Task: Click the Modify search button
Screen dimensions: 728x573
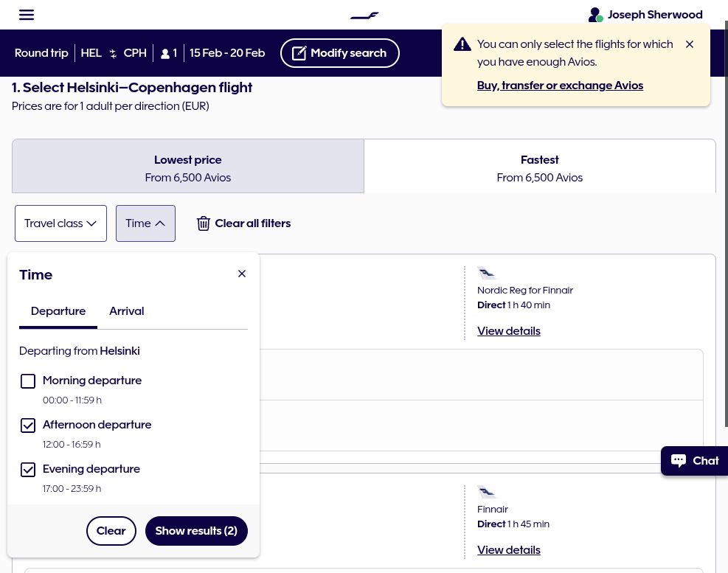Action: [340, 53]
